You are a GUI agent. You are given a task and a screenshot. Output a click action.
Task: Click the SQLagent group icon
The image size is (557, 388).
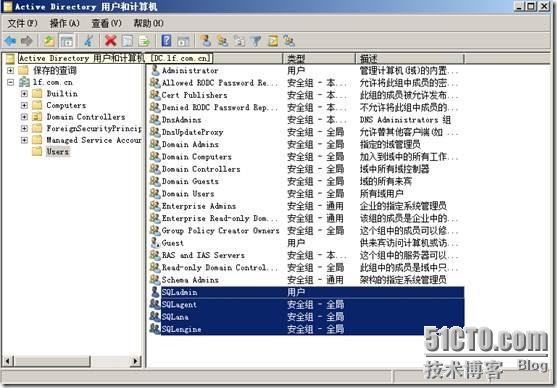pos(155,305)
